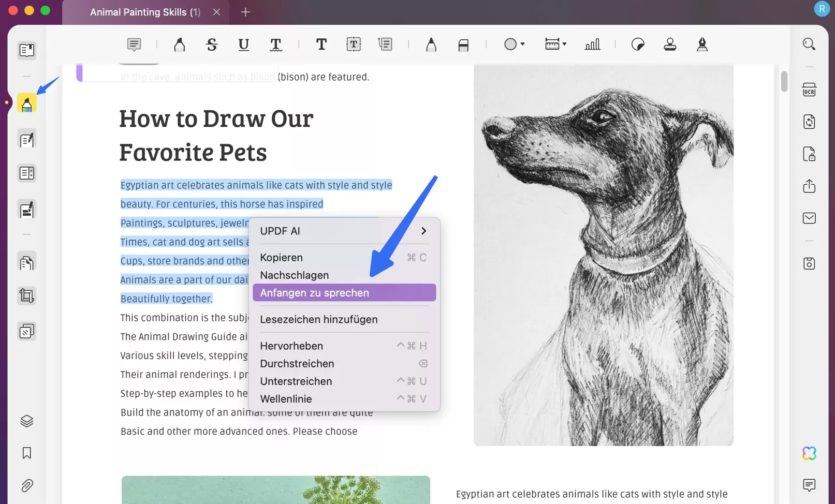
Task: Open the bookmarks panel in the left sidebar
Action: tap(26, 453)
